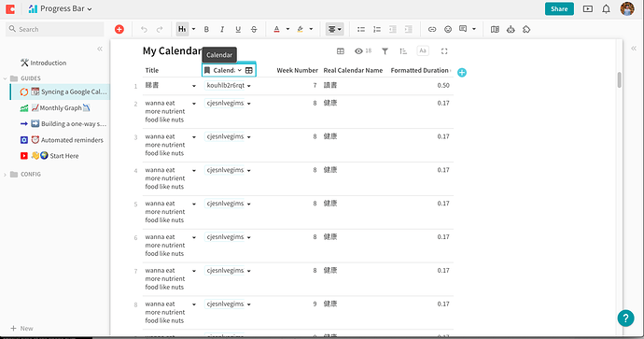644x339 pixels.
Task: Open the emoji picker icon
Action: 448,29
